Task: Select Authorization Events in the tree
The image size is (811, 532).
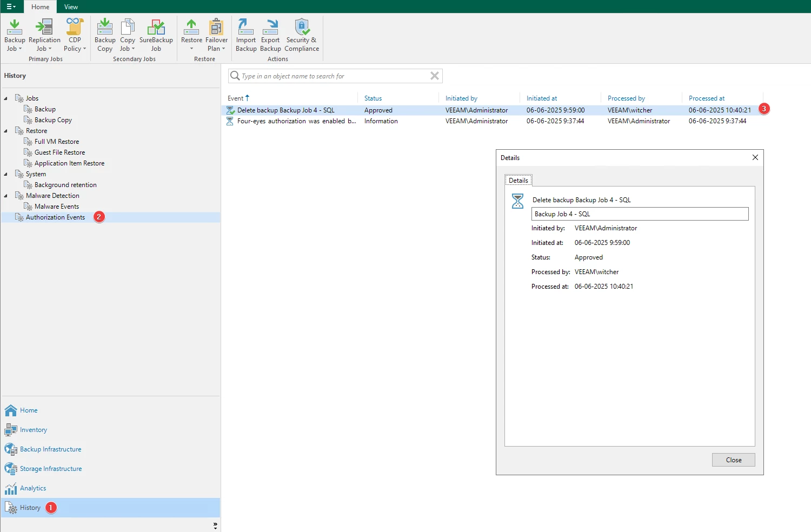Action: 55,217
